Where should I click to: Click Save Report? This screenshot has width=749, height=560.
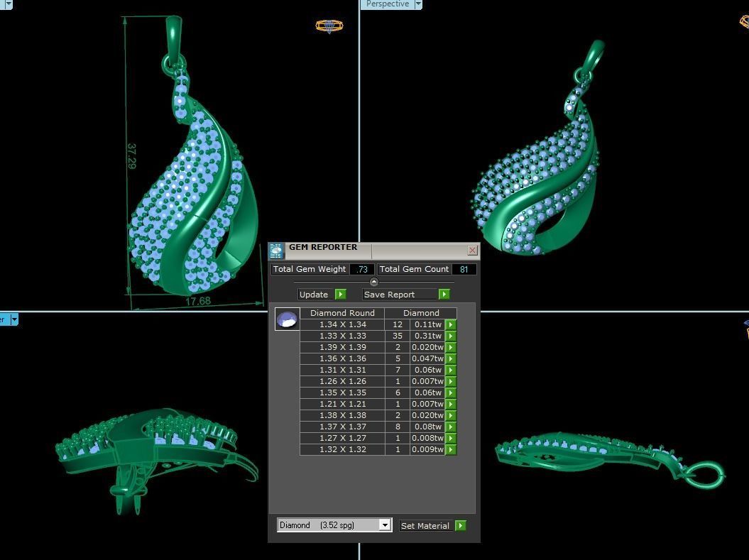[x=389, y=294]
